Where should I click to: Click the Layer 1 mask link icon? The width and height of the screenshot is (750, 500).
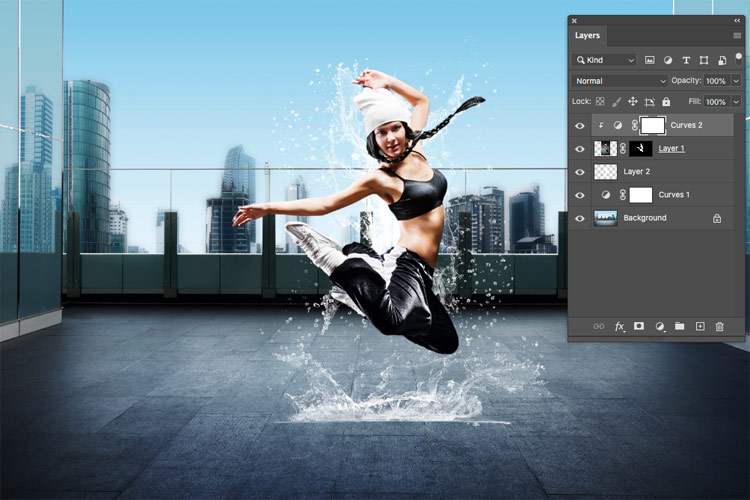[x=623, y=149]
